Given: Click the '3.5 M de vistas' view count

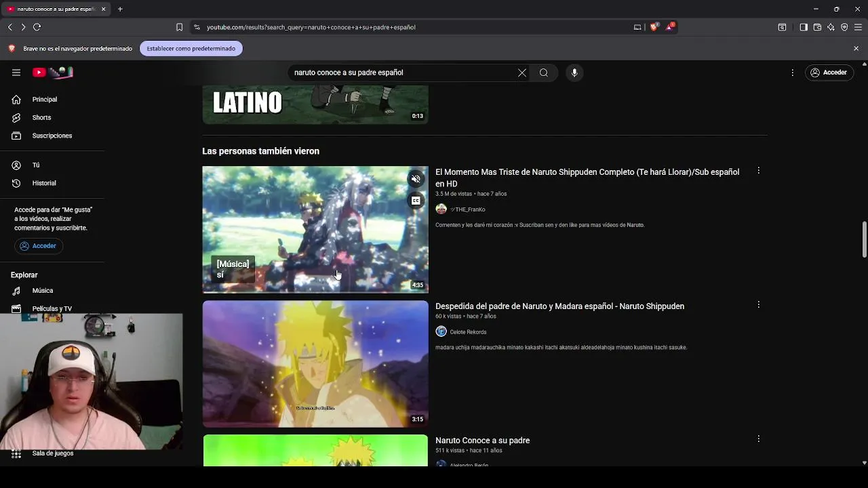Looking at the screenshot, I should [454, 194].
